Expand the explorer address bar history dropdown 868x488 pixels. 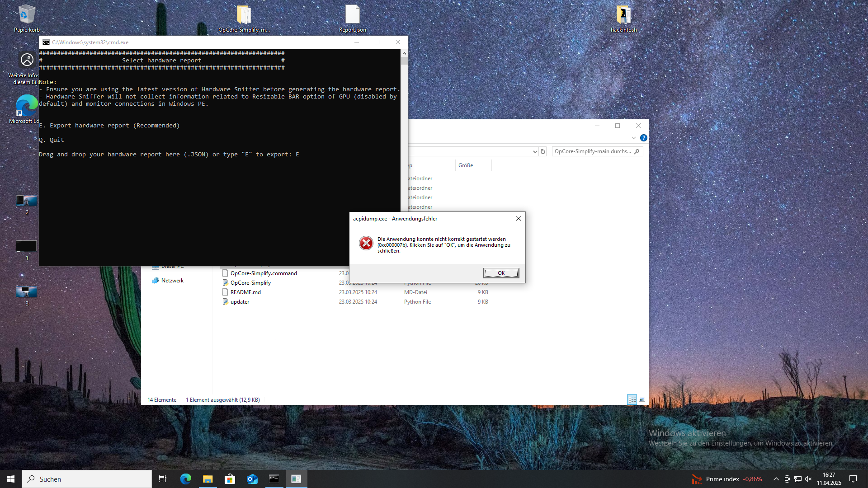[535, 152]
